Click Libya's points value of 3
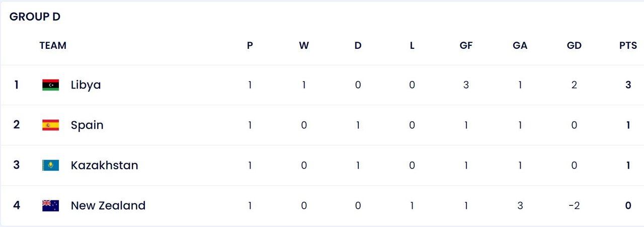 tap(628, 85)
